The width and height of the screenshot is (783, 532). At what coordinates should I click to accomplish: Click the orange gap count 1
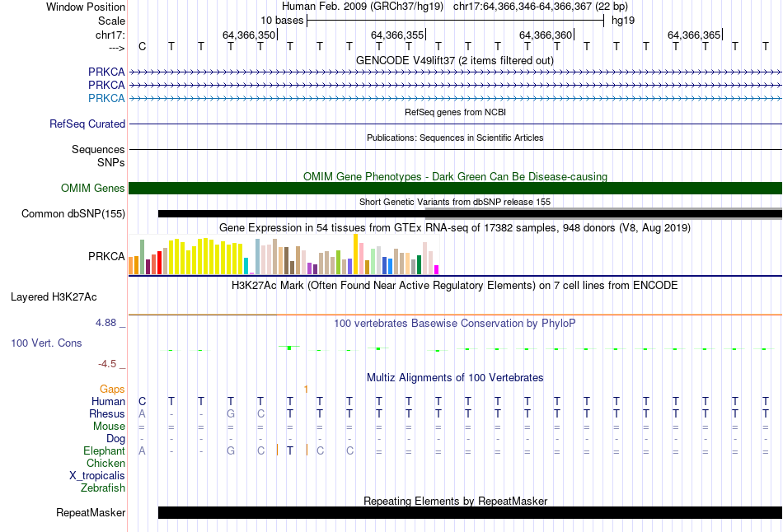pos(306,390)
